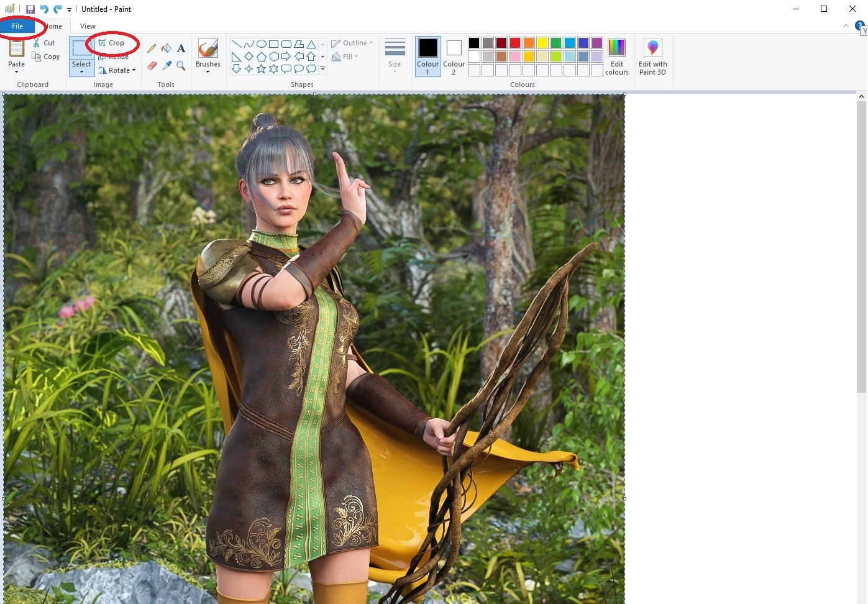The height and width of the screenshot is (604, 868).
Task: Click the Crop tool in the Image group
Action: [x=112, y=43]
